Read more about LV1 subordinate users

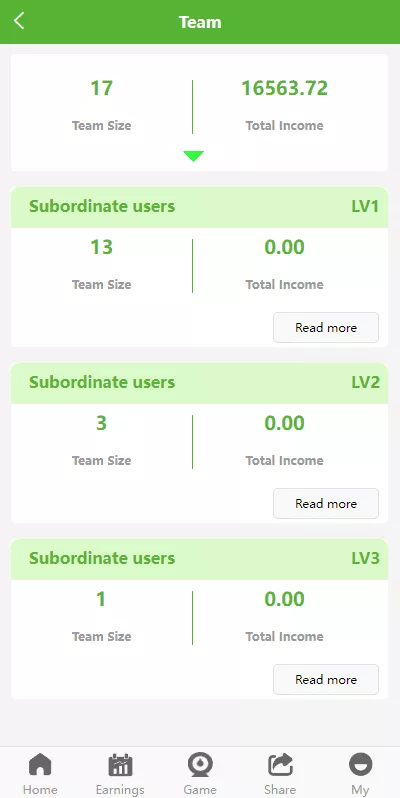click(x=326, y=327)
